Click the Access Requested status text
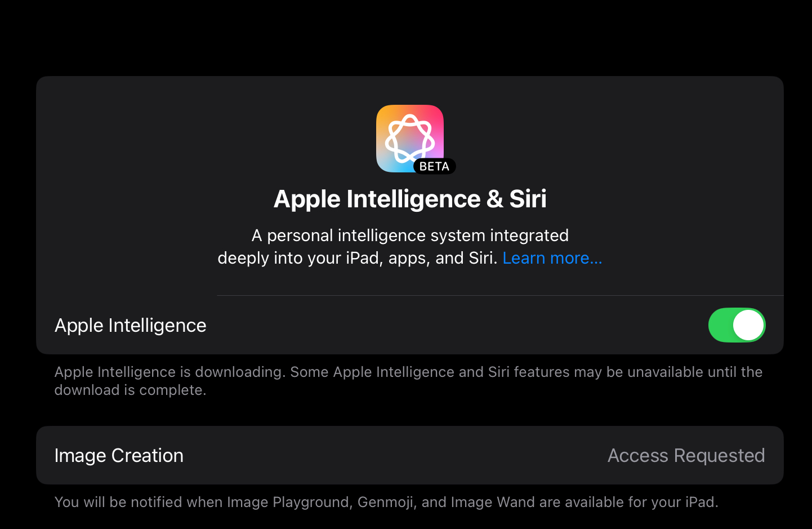 [x=686, y=455]
